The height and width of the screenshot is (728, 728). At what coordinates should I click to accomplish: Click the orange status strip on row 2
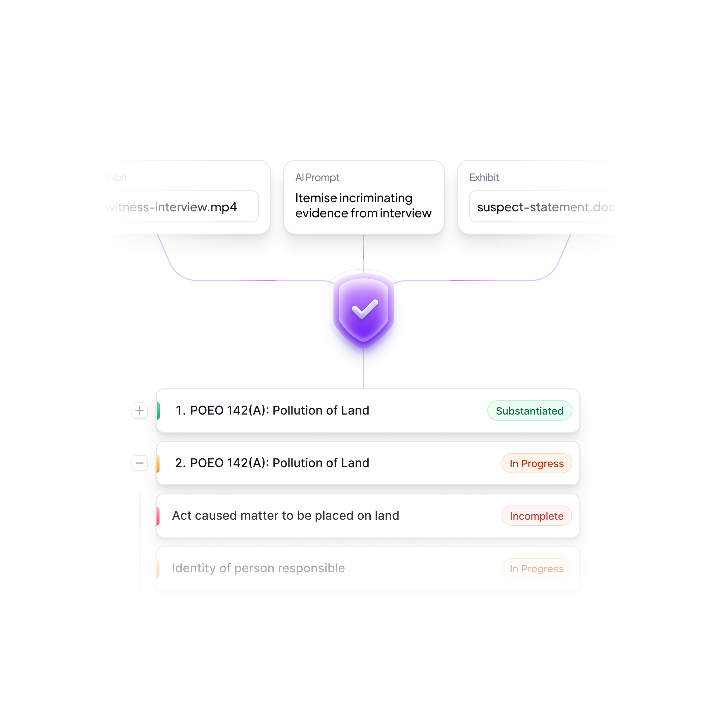pos(158,463)
